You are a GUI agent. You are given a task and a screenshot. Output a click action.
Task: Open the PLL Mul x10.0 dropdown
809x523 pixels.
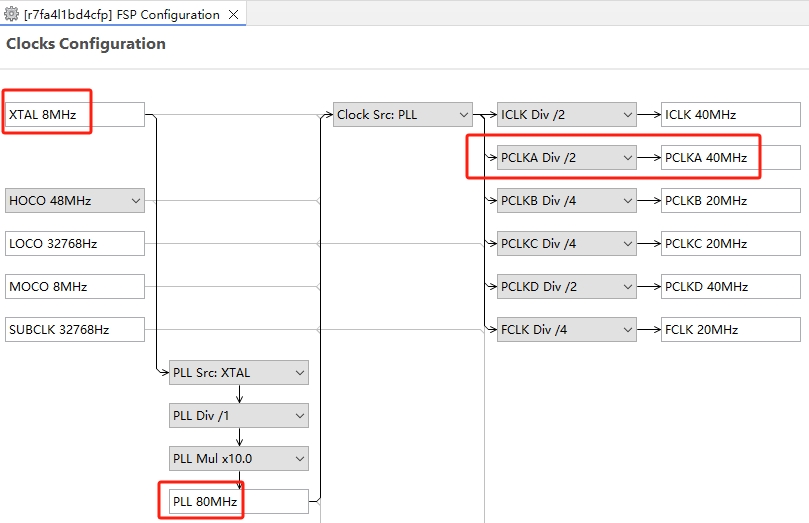239,459
